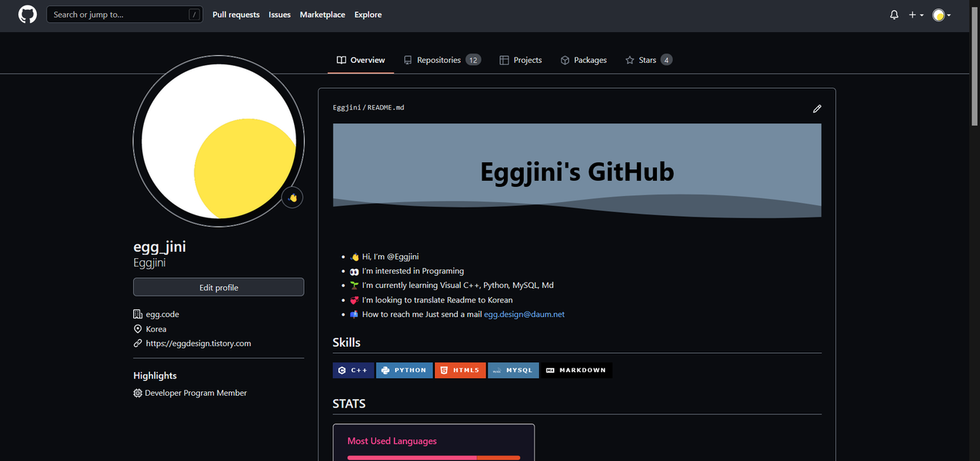Open the plus create-new menu
This screenshot has height=461, width=980.
(x=916, y=15)
